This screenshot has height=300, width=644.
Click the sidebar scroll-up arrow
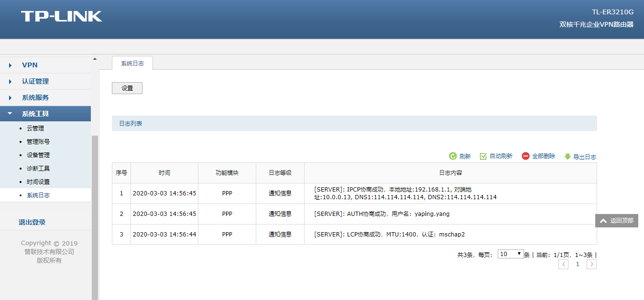pyautogui.click(x=95, y=59)
